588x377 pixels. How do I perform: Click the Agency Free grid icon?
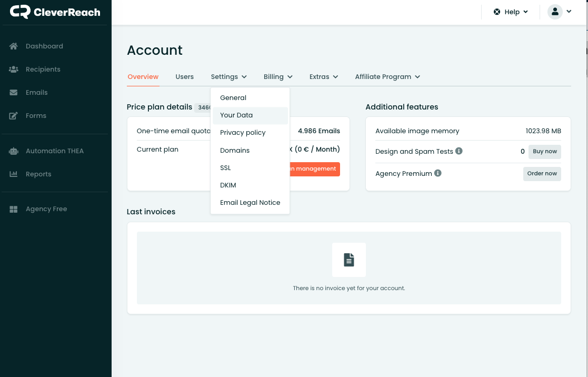13,209
